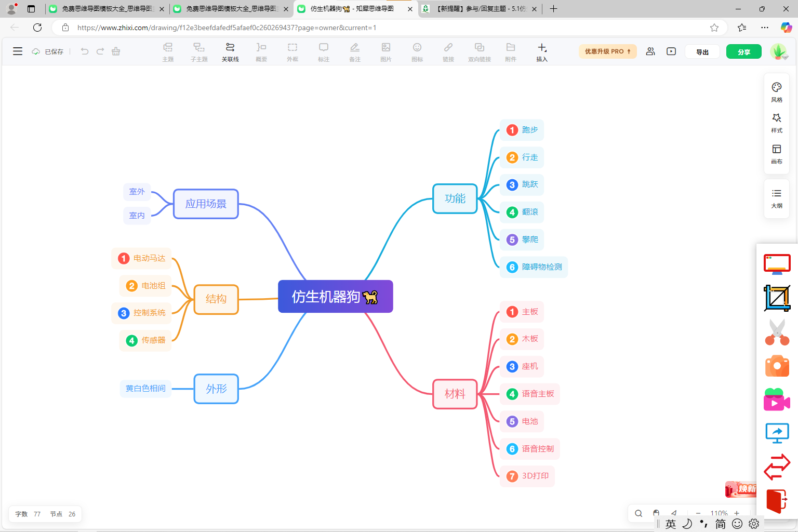Switch to the 新提醒 browser tab

pyautogui.click(x=479, y=9)
